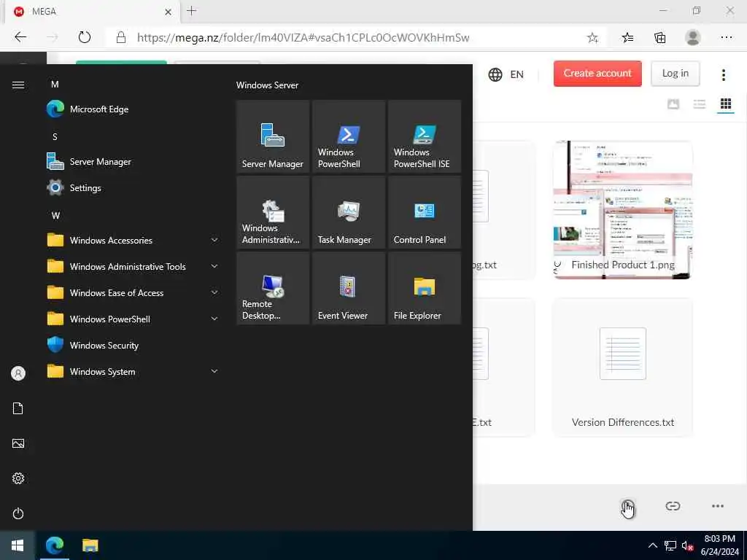Screen dimensions: 747x560
Task: Open the Windows Administrative Tools tile
Action: (x=273, y=212)
